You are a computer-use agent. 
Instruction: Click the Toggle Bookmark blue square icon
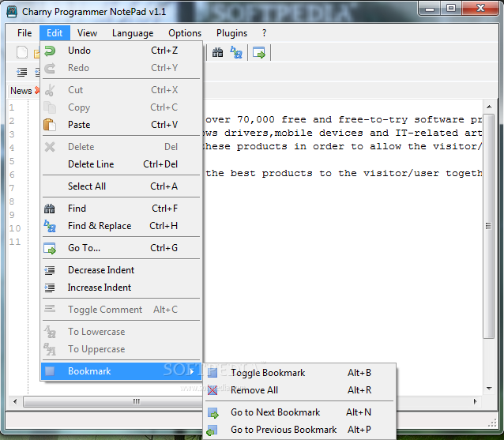[x=213, y=373]
